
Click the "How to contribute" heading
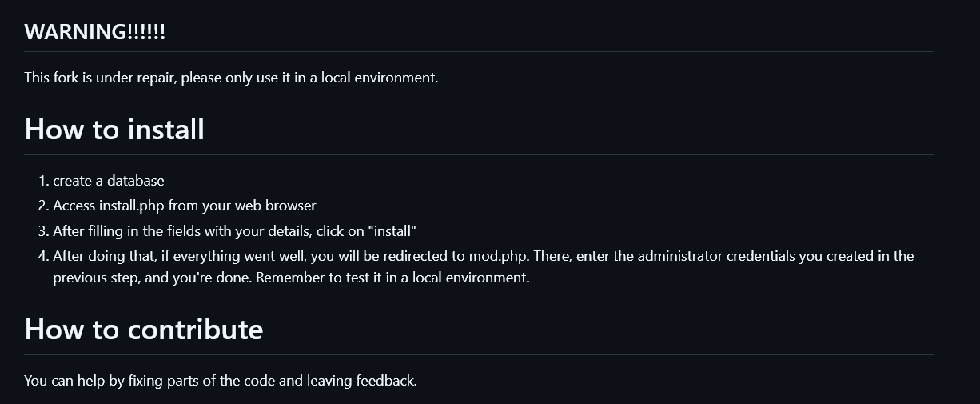coord(144,329)
